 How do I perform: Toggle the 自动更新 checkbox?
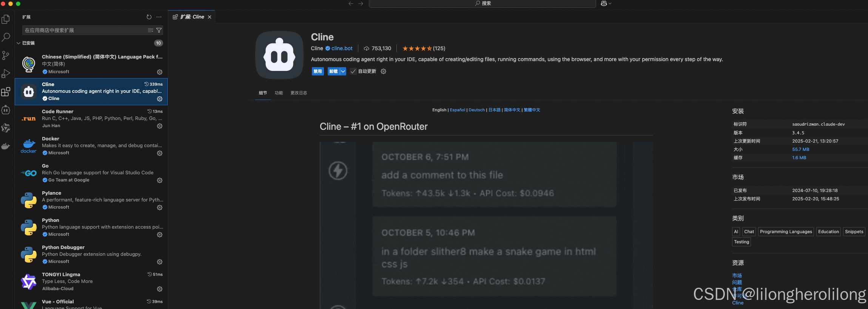(x=353, y=71)
